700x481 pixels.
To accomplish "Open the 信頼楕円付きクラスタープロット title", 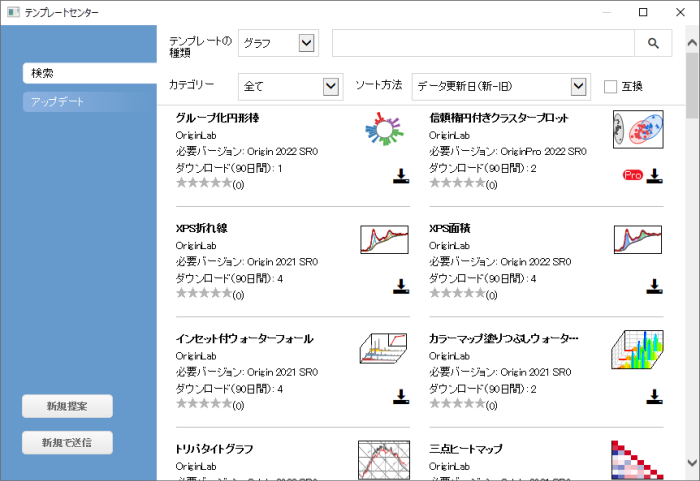I will tap(499, 118).
